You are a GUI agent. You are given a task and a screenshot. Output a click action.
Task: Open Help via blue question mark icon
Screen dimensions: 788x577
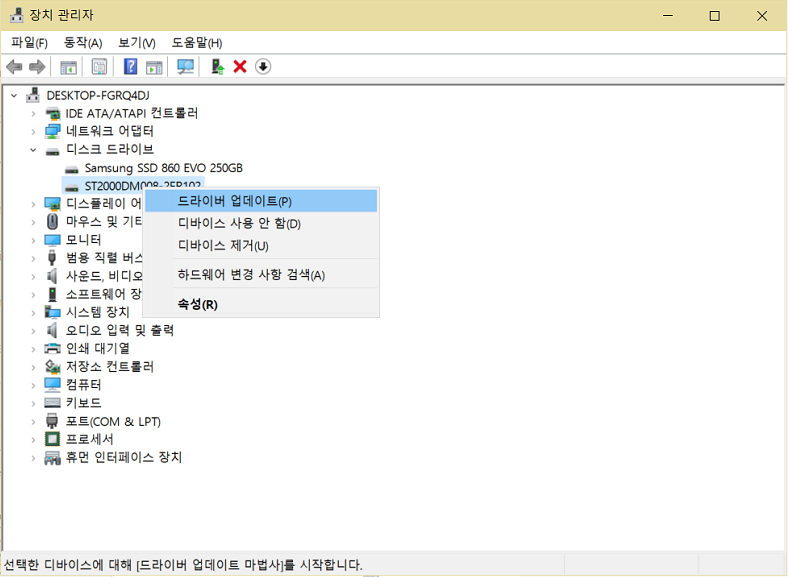coord(130,66)
